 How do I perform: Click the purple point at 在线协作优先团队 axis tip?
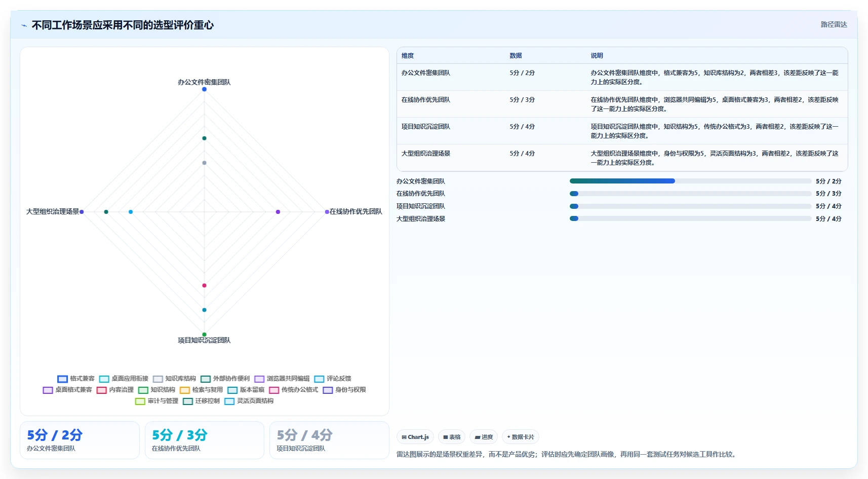pyautogui.click(x=327, y=212)
